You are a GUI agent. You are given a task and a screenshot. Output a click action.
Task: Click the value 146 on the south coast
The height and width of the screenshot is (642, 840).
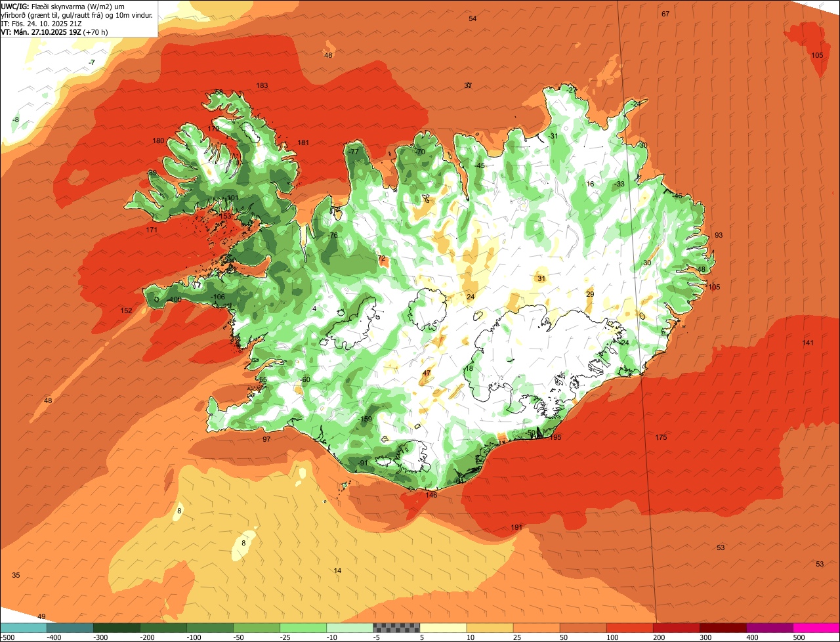pyautogui.click(x=431, y=496)
